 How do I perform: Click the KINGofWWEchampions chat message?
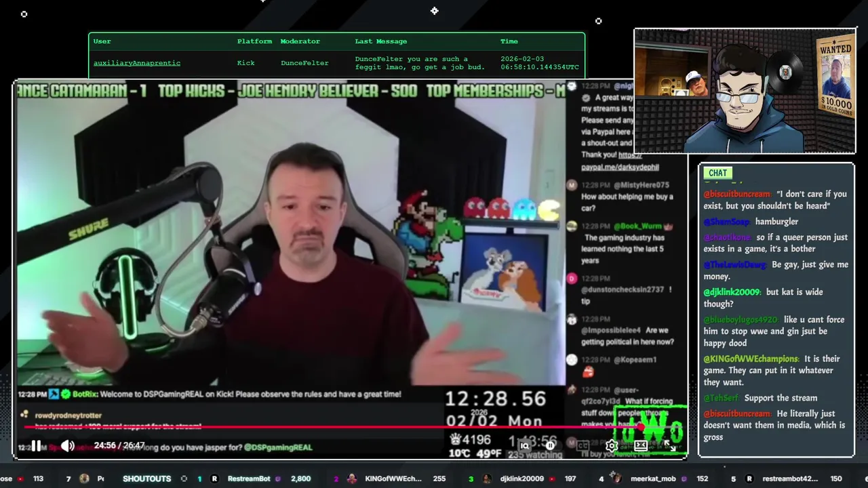coord(771,371)
